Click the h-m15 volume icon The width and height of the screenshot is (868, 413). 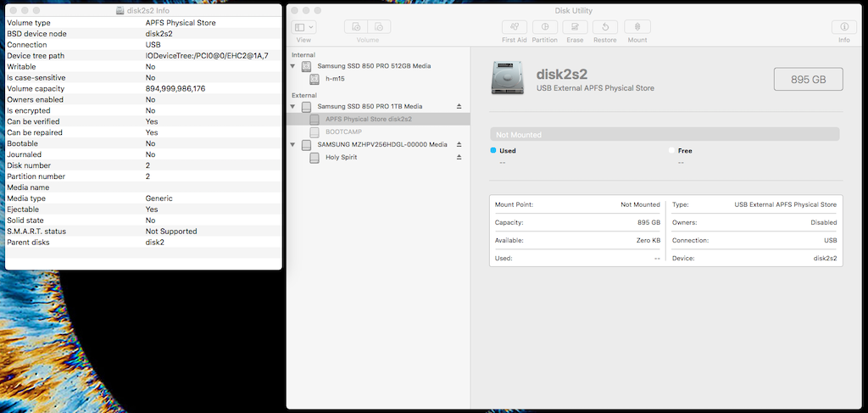pyautogui.click(x=314, y=79)
